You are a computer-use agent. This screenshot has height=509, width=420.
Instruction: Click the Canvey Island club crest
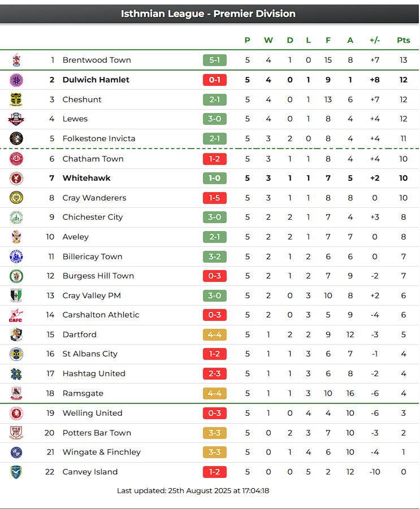pyautogui.click(x=16, y=472)
